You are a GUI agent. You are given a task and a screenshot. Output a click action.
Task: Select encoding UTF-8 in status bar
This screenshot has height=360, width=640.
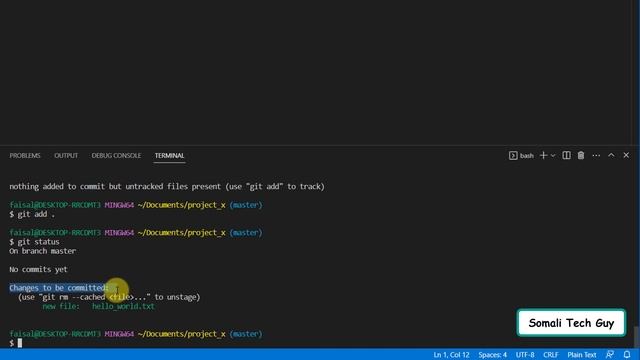(525, 355)
